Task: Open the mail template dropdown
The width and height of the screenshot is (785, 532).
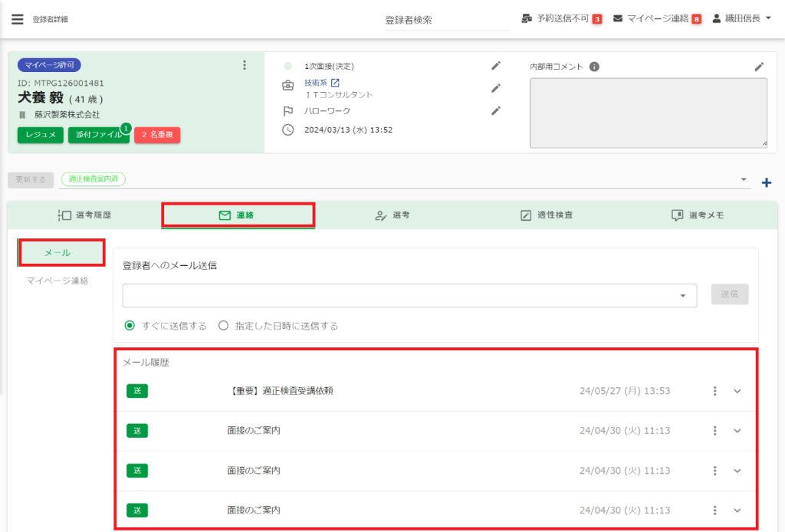Action: pos(682,296)
